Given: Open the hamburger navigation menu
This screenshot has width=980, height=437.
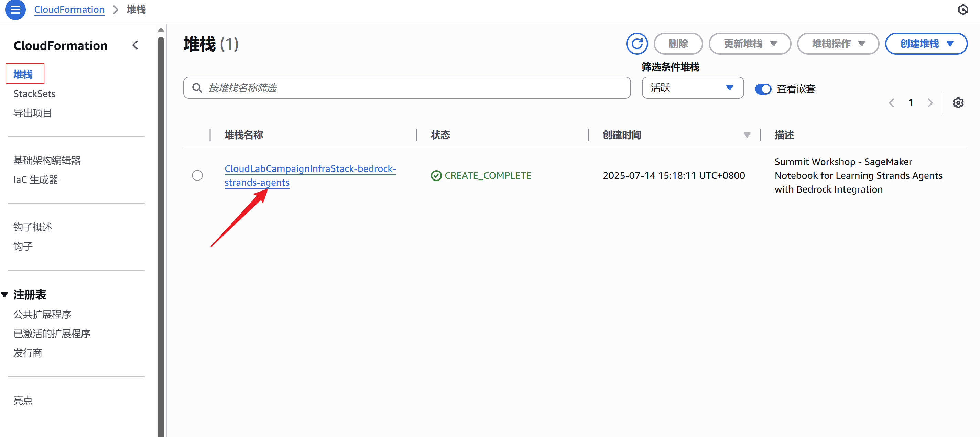Looking at the screenshot, I should (x=15, y=10).
